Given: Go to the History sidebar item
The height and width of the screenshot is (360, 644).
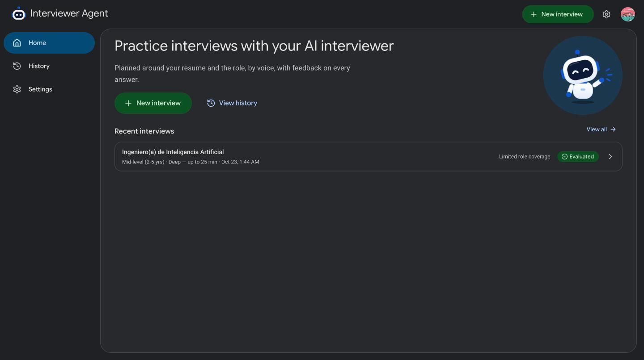Looking at the screenshot, I should (49, 66).
